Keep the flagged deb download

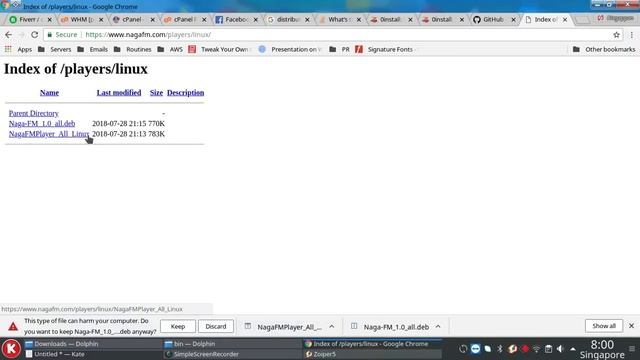tap(178, 327)
